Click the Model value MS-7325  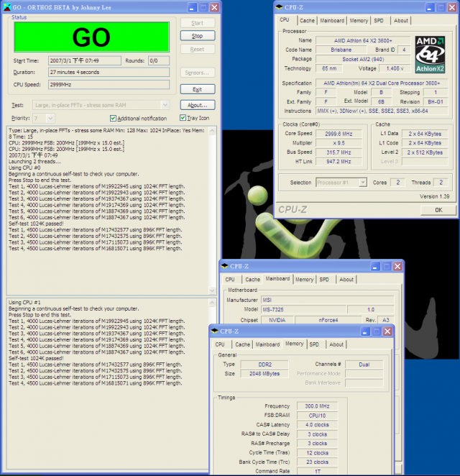pos(303,310)
